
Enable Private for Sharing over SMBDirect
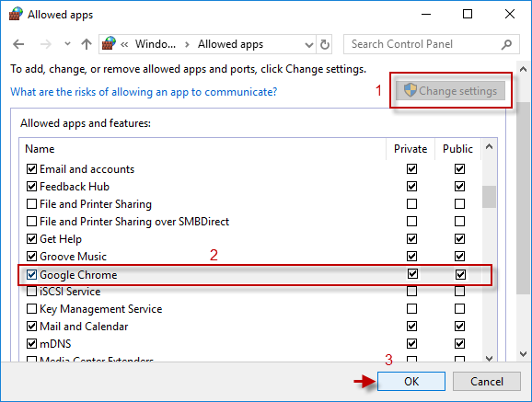412,222
